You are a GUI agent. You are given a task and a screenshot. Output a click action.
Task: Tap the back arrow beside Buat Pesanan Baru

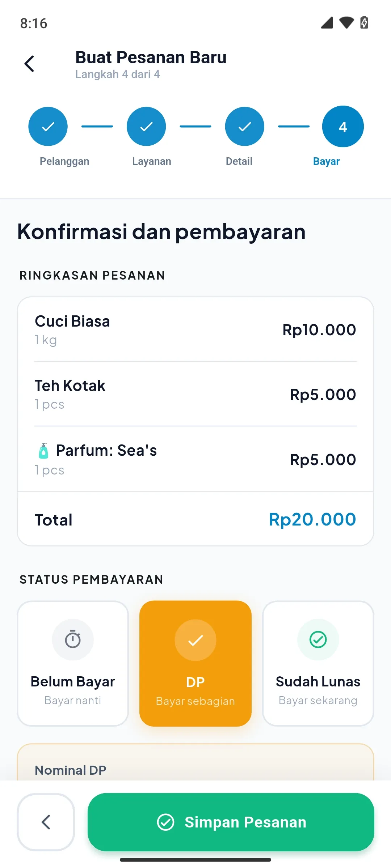coord(29,64)
